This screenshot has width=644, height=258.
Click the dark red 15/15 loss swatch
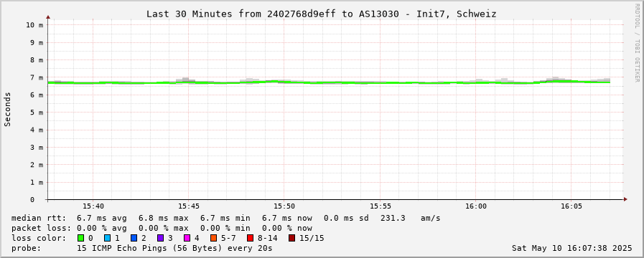(291, 238)
